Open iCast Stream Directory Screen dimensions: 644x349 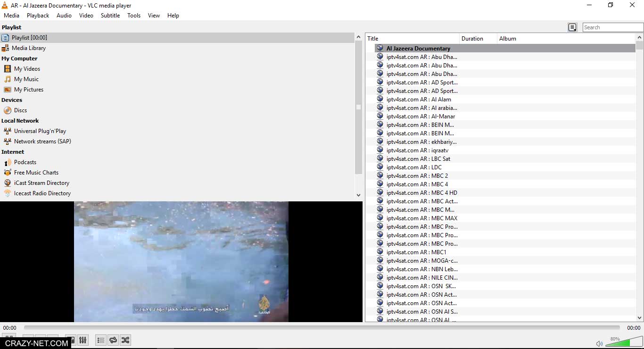(37, 183)
